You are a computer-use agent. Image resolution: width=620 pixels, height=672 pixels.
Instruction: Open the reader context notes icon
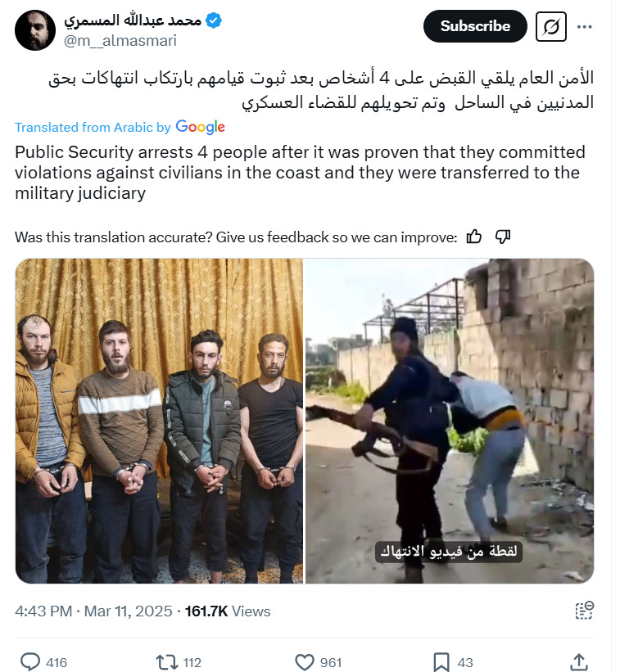coord(585,611)
